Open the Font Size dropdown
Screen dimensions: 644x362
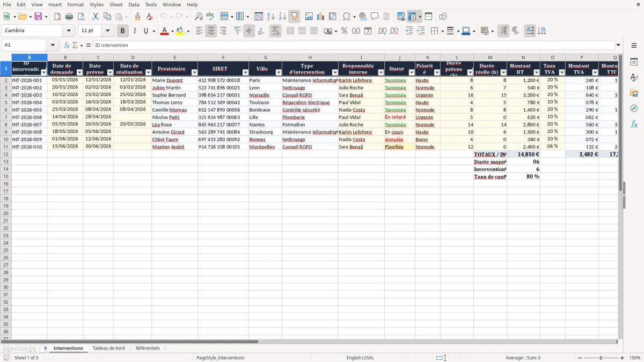(x=107, y=31)
